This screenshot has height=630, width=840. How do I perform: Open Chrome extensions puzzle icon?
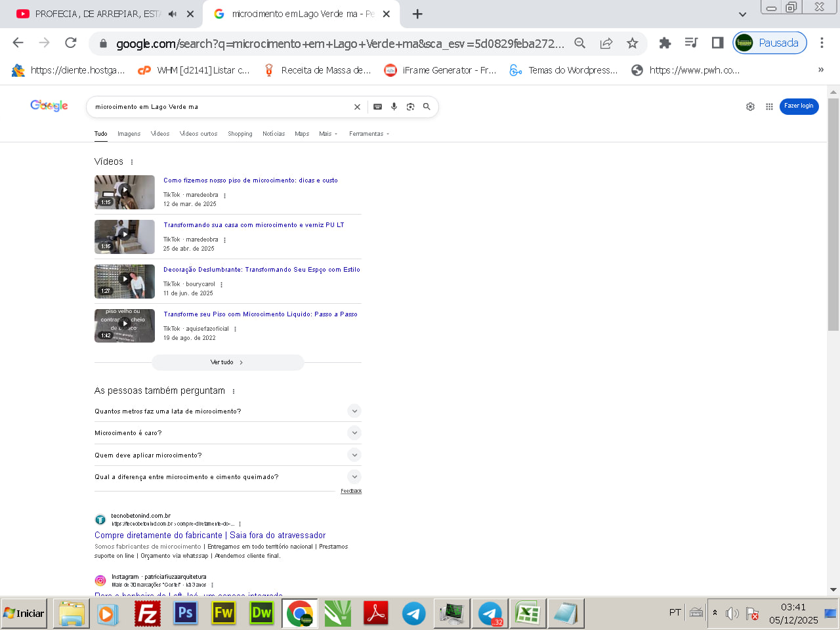665,43
